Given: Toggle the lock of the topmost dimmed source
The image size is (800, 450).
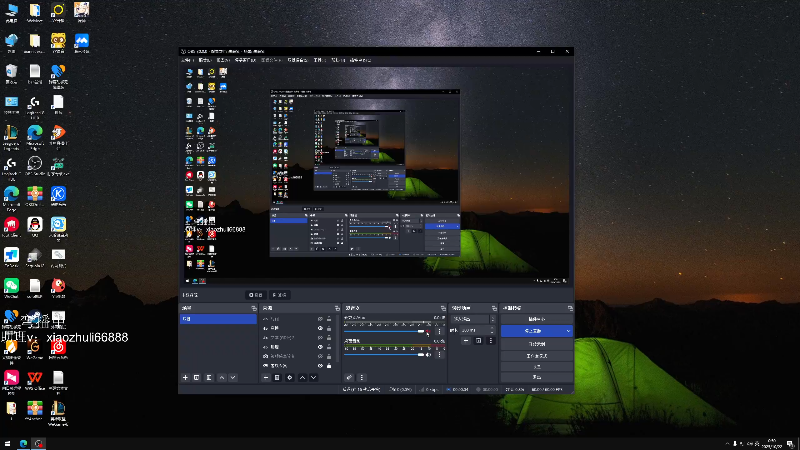Looking at the screenshot, I should click(329, 319).
